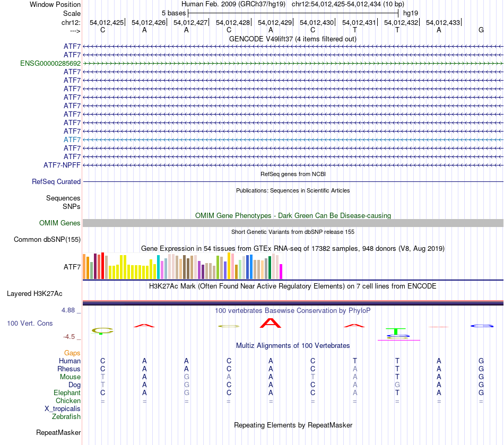This screenshot has height=445, width=504.
Task: Open the RefSeq Curated track label
Action: click(56, 181)
